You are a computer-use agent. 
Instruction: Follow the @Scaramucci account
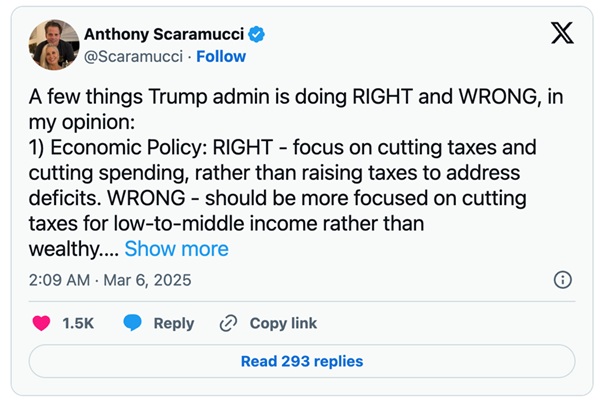point(221,56)
